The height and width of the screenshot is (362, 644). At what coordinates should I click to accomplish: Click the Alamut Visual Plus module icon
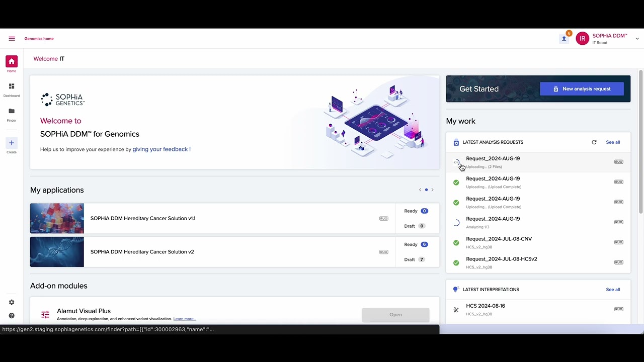(x=45, y=315)
